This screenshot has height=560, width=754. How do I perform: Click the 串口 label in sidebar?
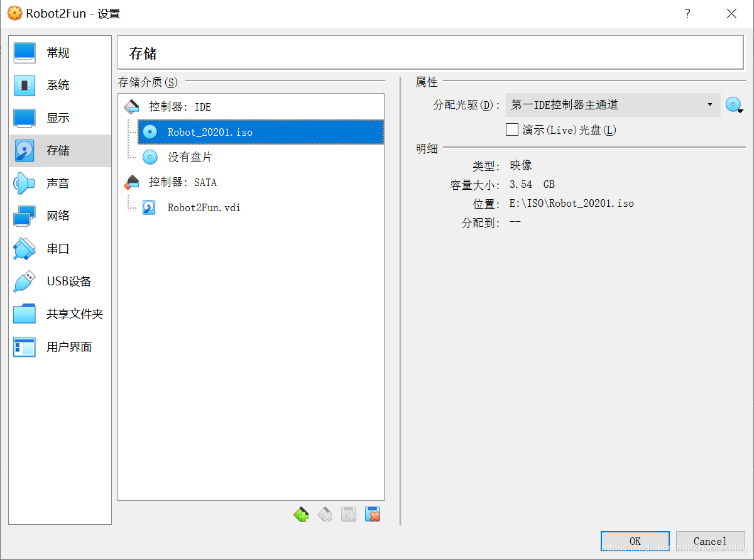coord(58,248)
